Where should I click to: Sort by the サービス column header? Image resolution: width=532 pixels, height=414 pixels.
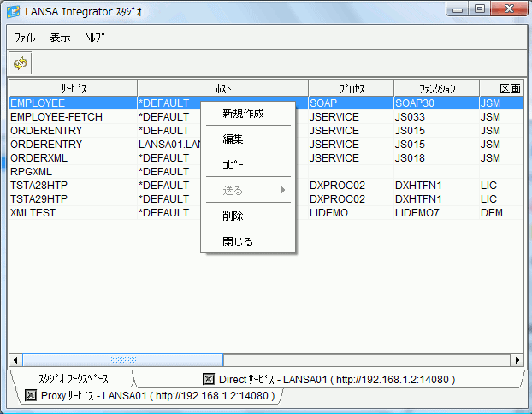pos(74,89)
